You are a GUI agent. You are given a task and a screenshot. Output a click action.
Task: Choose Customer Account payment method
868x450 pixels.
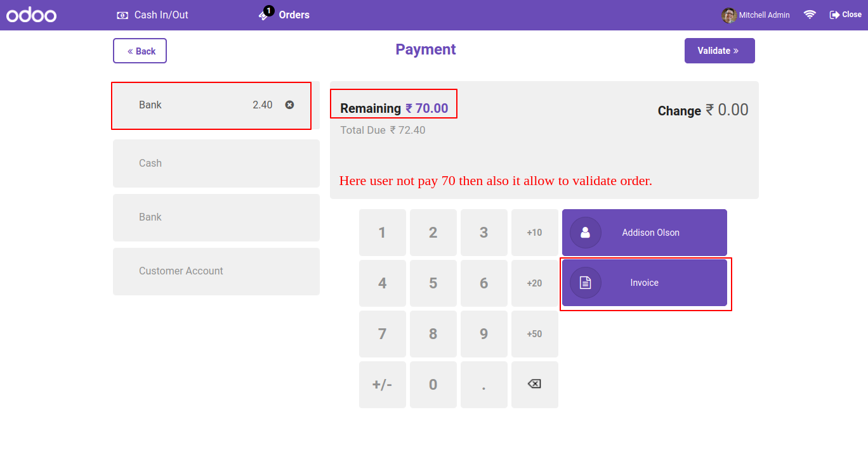[x=216, y=271]
